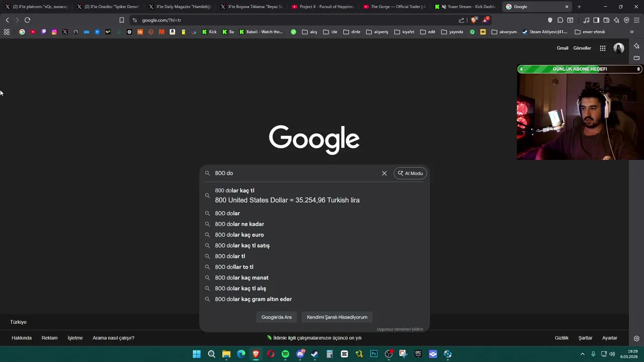The width and height of the screenshot is (644, 362).
Task: Select suggestion 800 dolar kaç tl
Action: coord(314,195)
